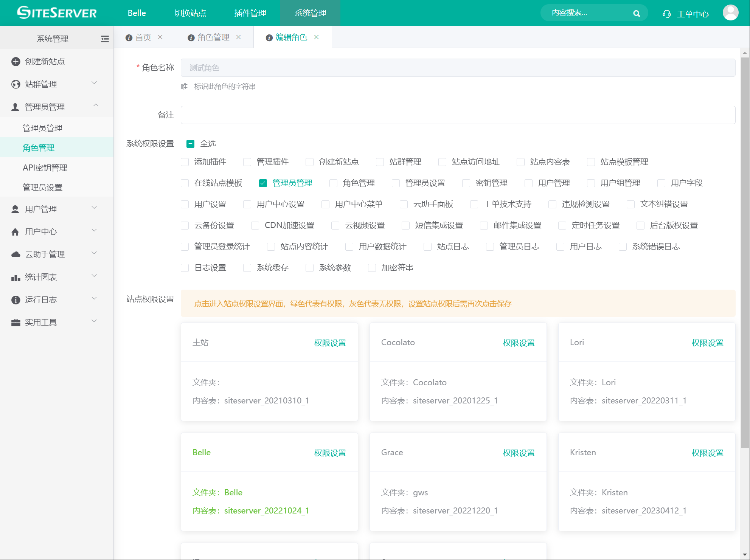Uncheck the 管理员管理 permission checkbox
750x560 pixels.
(x=263, y=183)
